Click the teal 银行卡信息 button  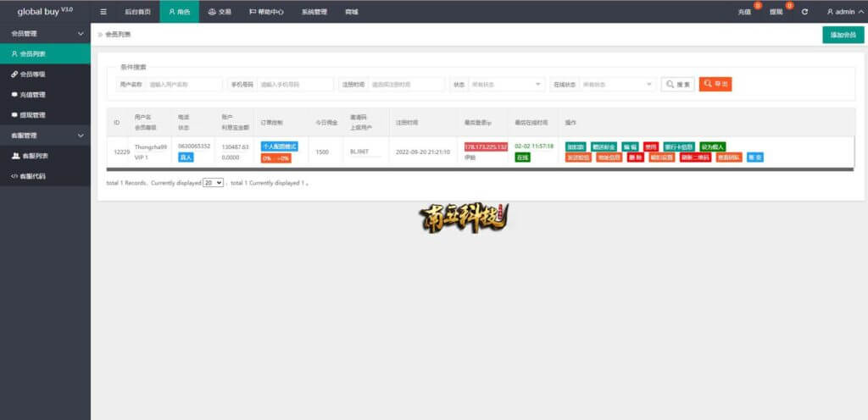pos(679,147)
